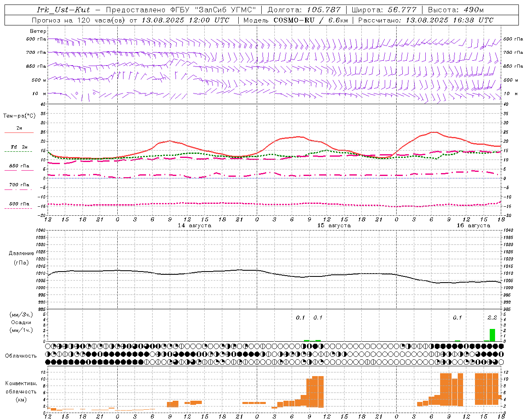The image size is (525, 420).
Task: Click the Высота: 490м value
Action: tap(456, 10)
